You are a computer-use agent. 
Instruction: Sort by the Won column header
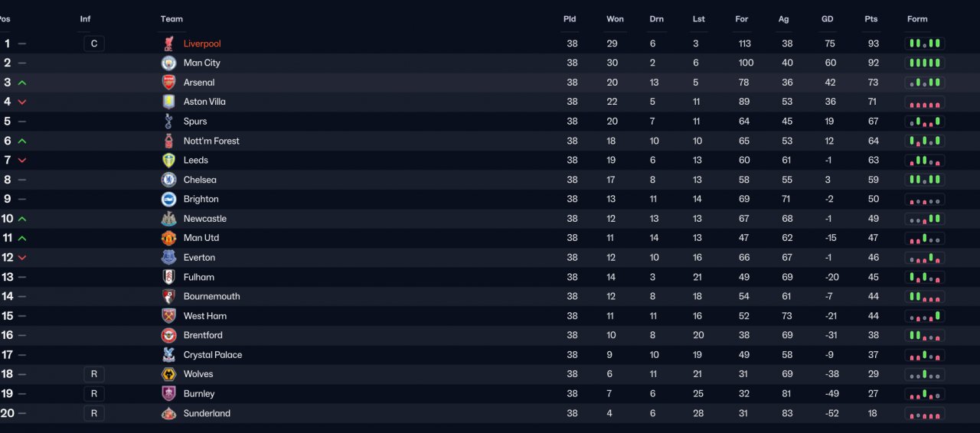(x=615, y=19)
